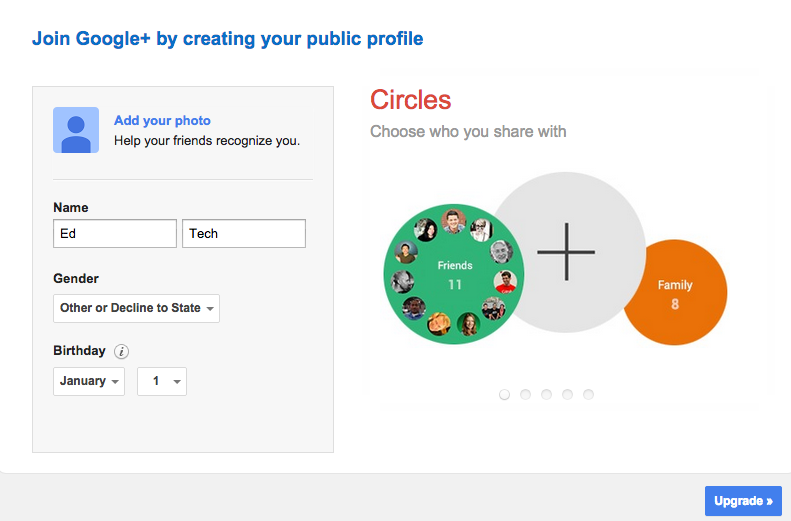The width and height of the screenshot is (791, 521).
Task: Open the Gender dropdown
Action: pos(136,308)
